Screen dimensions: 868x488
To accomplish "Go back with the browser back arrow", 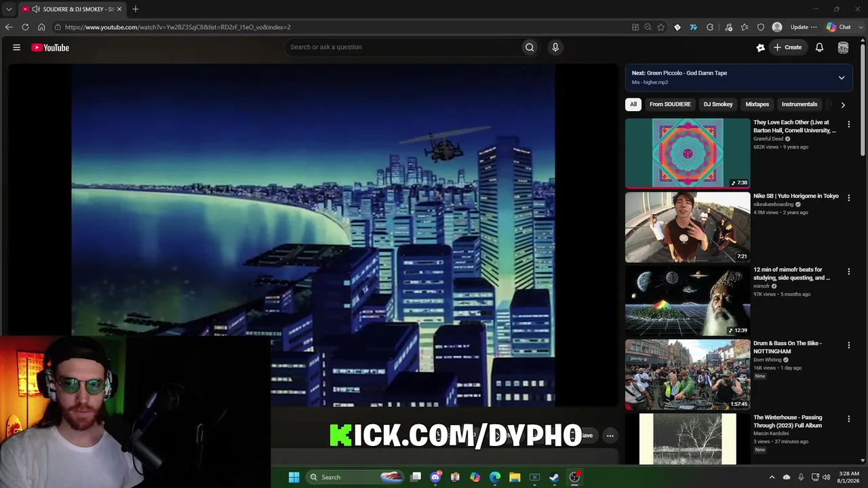I will (x=9, y=27).
